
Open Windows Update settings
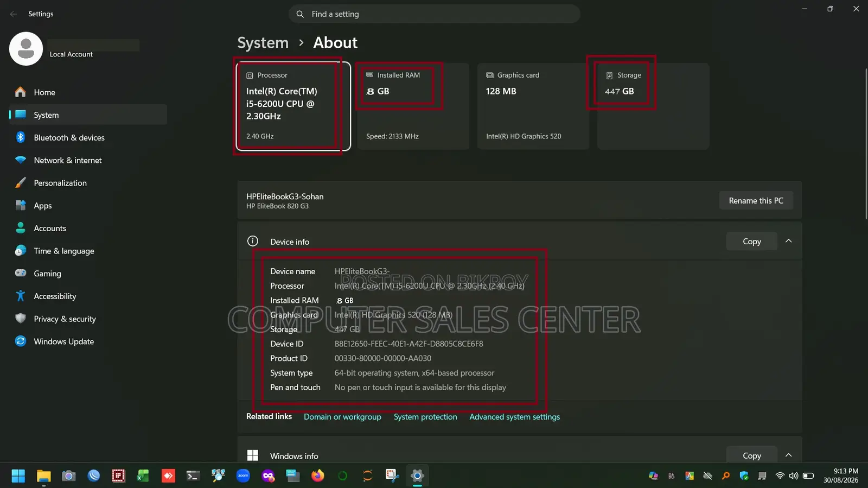click(x=88, y=341)
